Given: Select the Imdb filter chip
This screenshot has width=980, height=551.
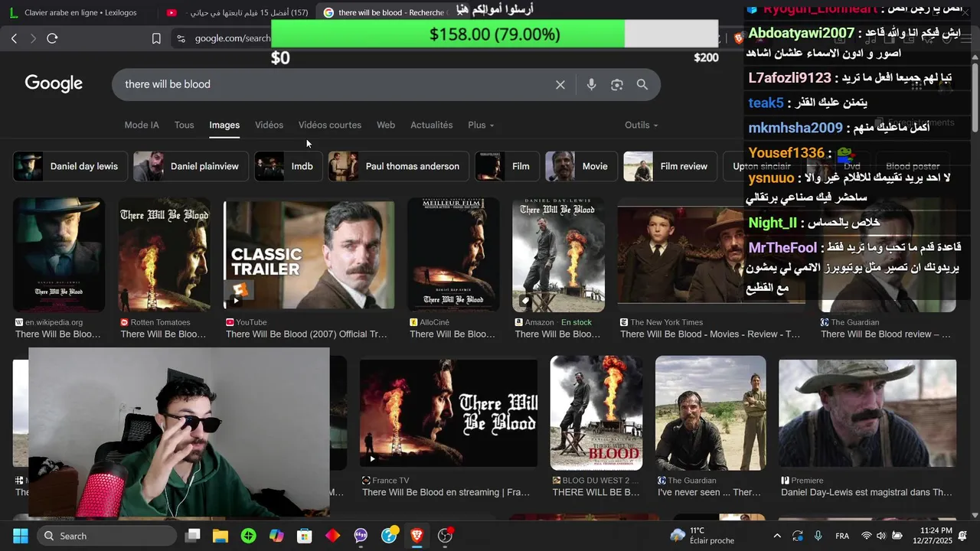Looking at the screenshot, I should click(x=288, y=166).
